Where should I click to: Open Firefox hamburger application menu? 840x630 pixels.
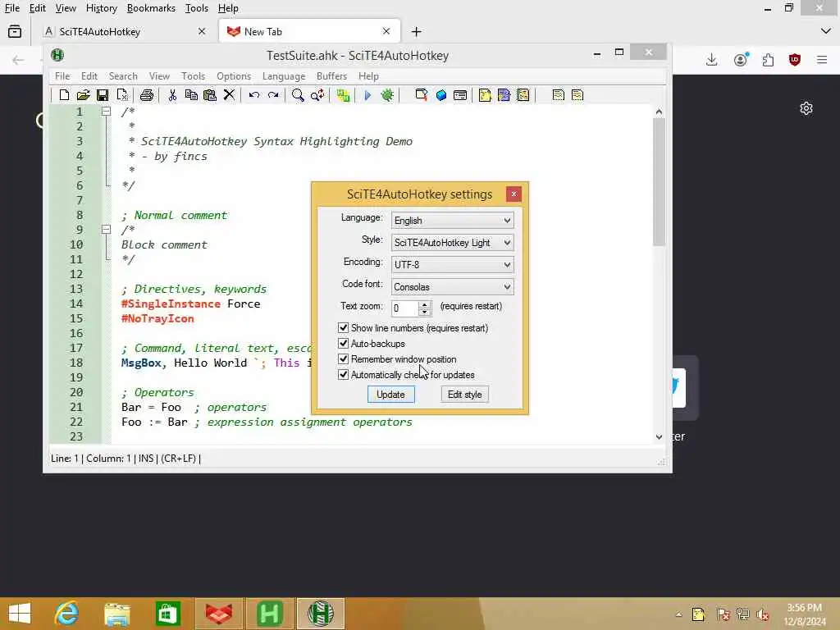(822, 59)
